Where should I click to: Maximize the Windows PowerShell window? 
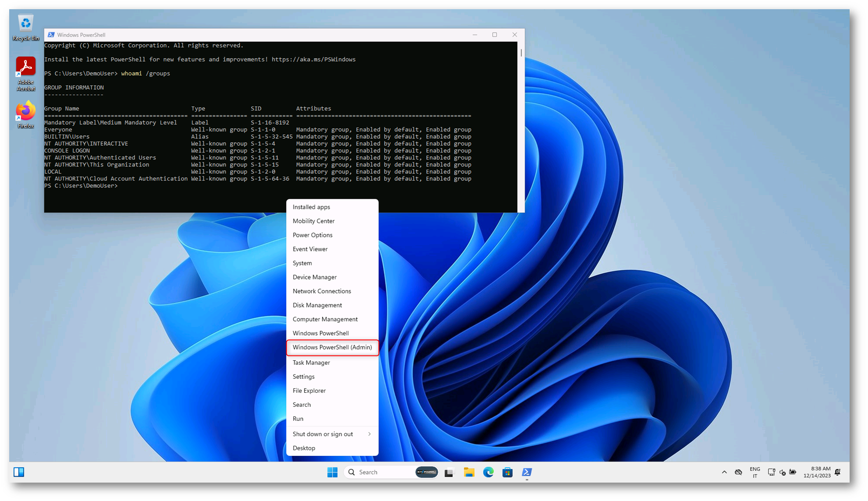(494, 35)
